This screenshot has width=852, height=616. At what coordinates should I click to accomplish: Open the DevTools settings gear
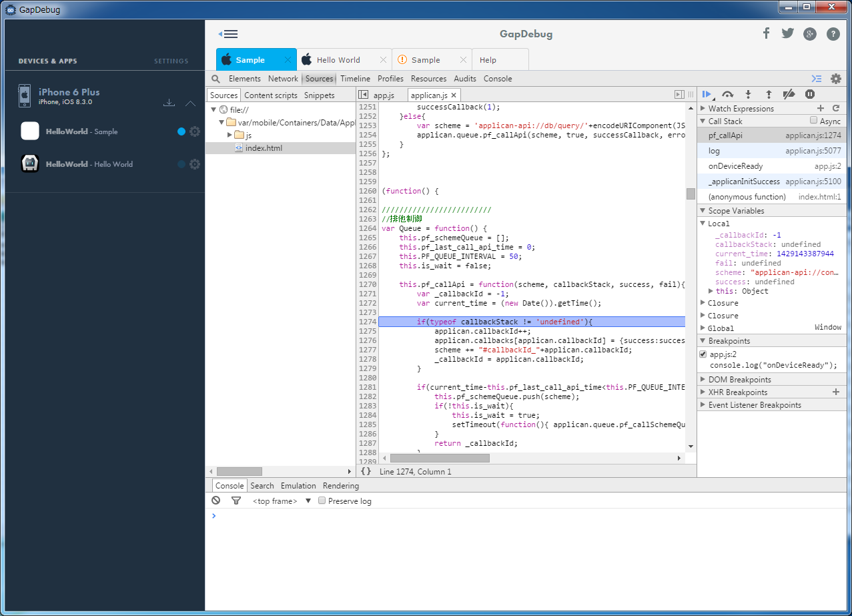coord(835,79)
